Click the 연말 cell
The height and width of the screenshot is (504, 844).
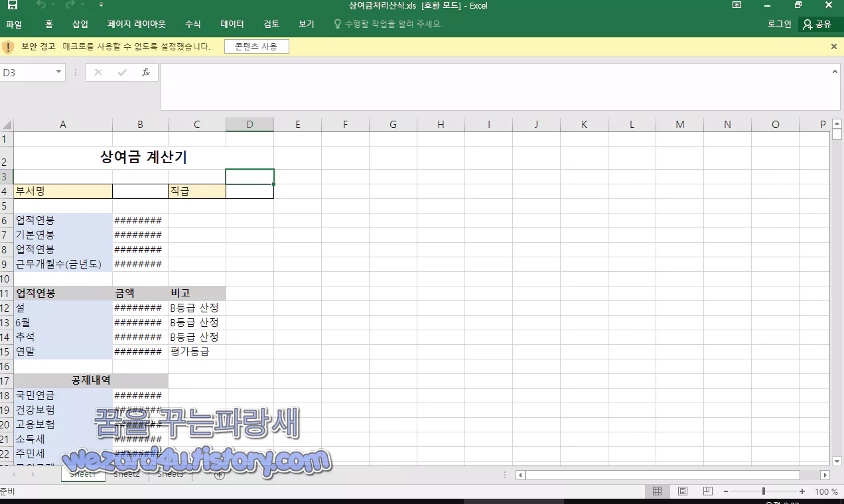coord(63,351)
